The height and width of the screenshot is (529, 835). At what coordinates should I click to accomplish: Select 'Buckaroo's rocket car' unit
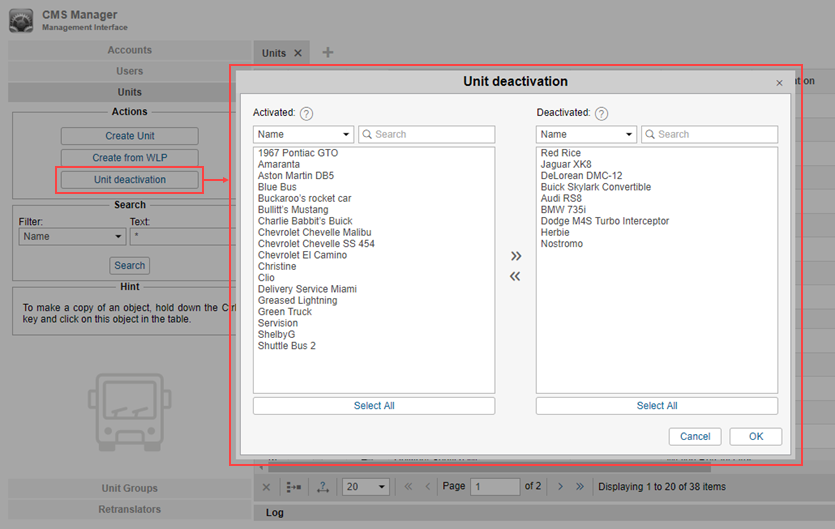tap(305, 198)
